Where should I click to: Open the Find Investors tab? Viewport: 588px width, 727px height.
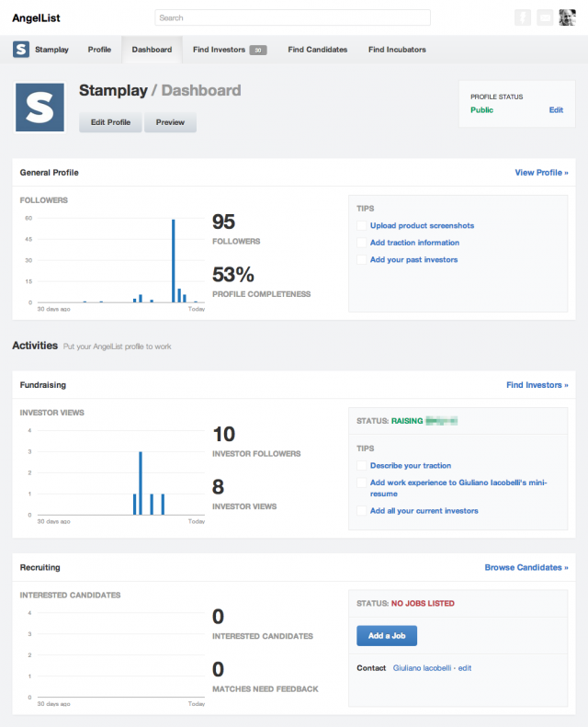220,49
